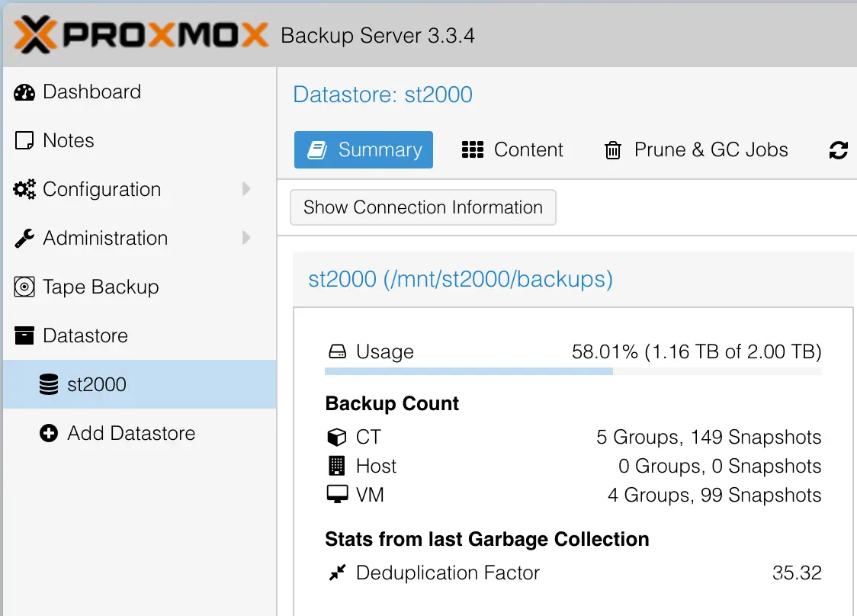Viewport: 857px width, 616px height.
Task: Choose Add Datastore in the sidebar
Action: pos(140,433)
